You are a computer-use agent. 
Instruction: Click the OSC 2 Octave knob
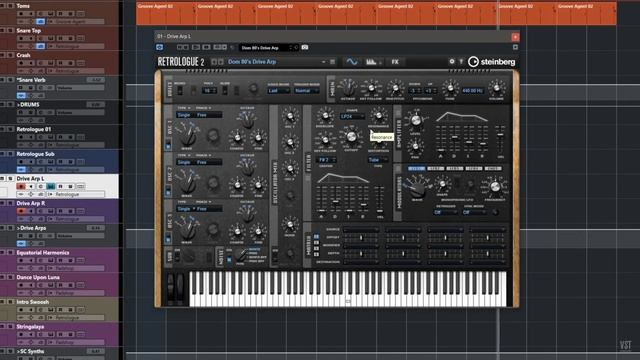(x=247, y=168)
